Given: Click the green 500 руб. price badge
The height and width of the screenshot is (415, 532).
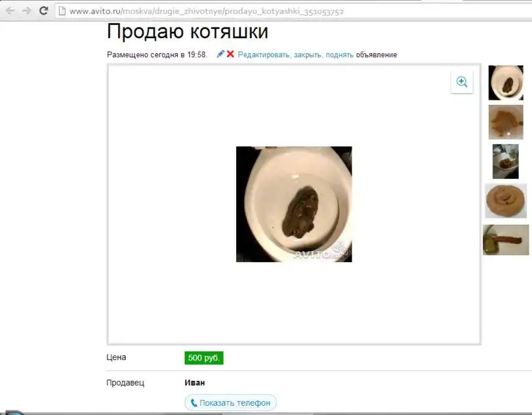Looking at the screenshot, I should point(204,358).
